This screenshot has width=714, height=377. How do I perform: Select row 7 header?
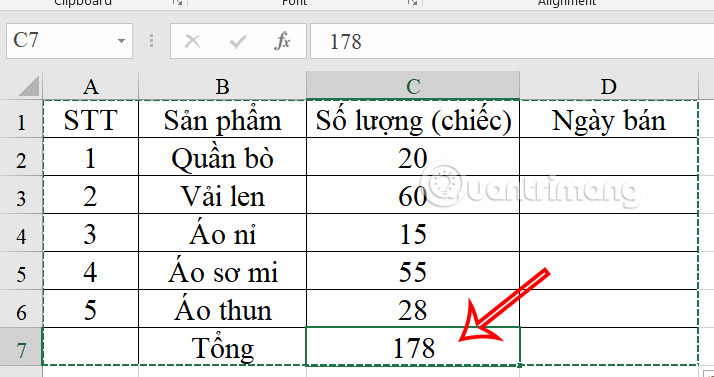click(21, 346)
